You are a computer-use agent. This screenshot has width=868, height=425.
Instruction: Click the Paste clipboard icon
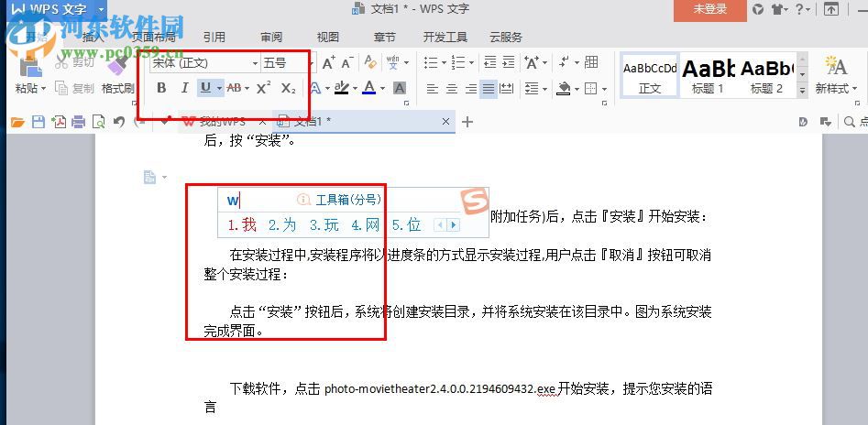(30, 66)
